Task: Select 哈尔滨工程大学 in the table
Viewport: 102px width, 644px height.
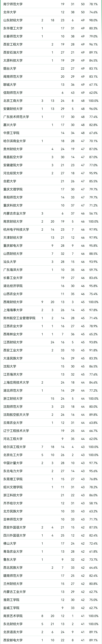Action: [14, 447]
